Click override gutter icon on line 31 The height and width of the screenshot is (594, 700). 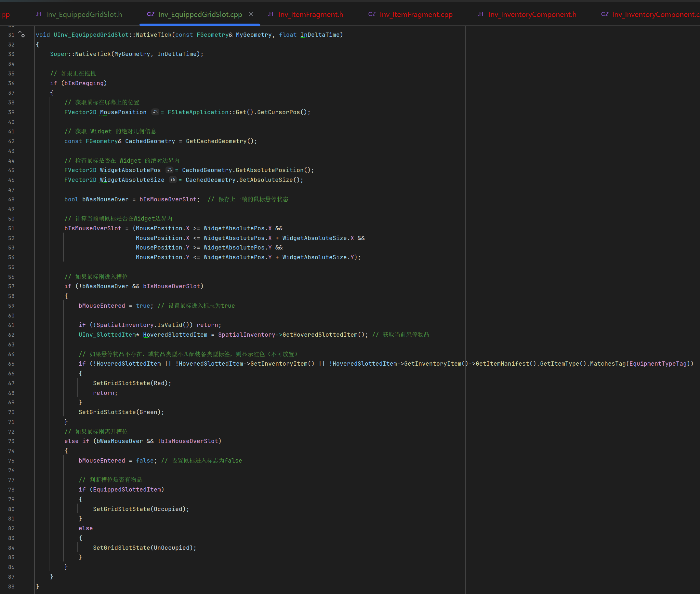[21, 34]
